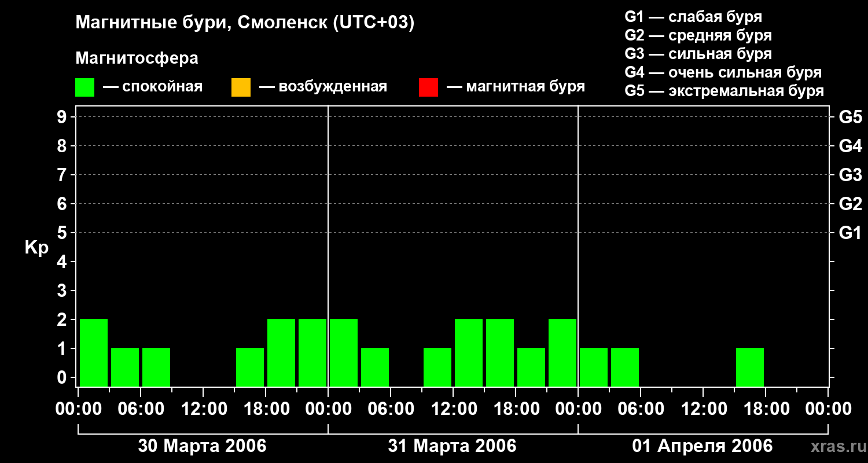Image resolution: width=868 pixels, height=463 pixels.
Task: Click 'G3 — сильная буря' legend line
Action: coord(698,54)
